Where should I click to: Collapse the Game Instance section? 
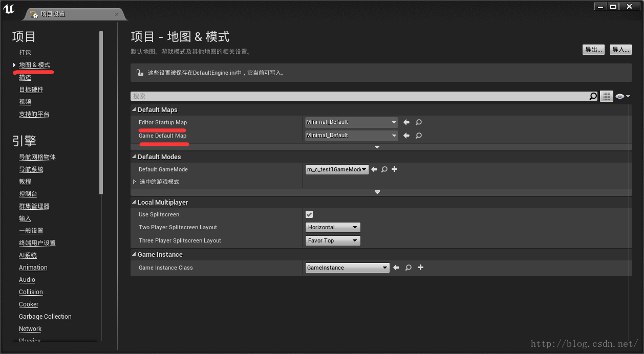coord(134,255)
